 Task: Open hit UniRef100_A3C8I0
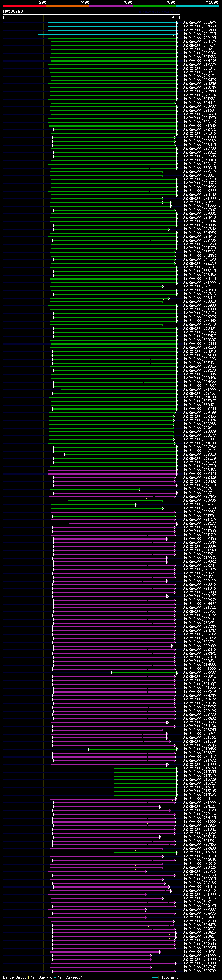point(199,864)
